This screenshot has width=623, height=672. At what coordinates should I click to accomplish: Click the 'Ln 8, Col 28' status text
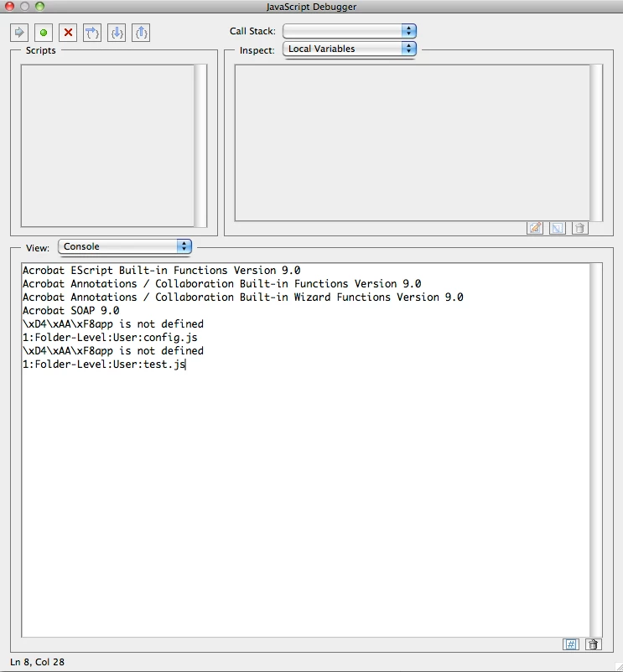point(37,662)
